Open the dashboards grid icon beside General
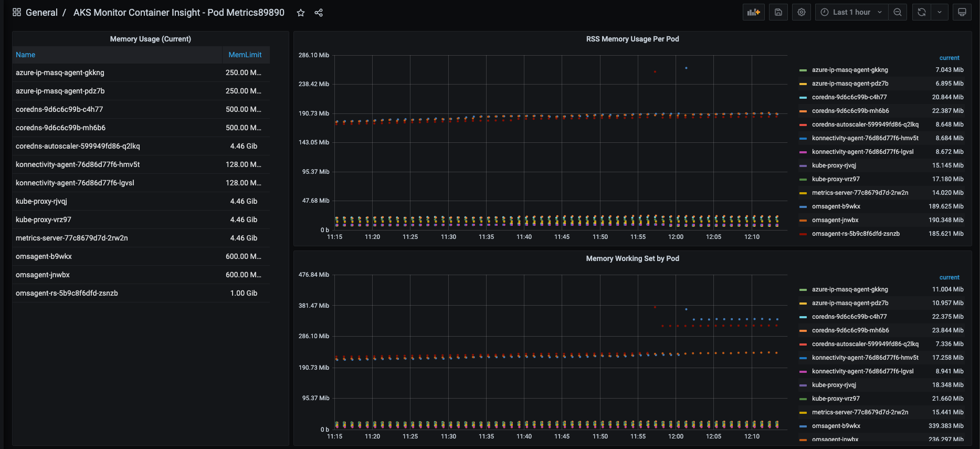The width and height of the screenshot is (980, 449). click(x=17, y=13)
